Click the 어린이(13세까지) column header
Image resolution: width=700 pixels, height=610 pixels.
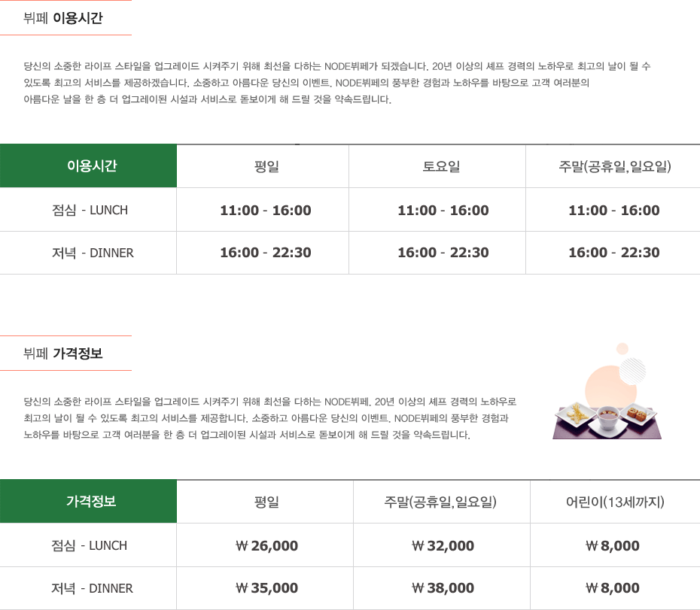(614, 502)
